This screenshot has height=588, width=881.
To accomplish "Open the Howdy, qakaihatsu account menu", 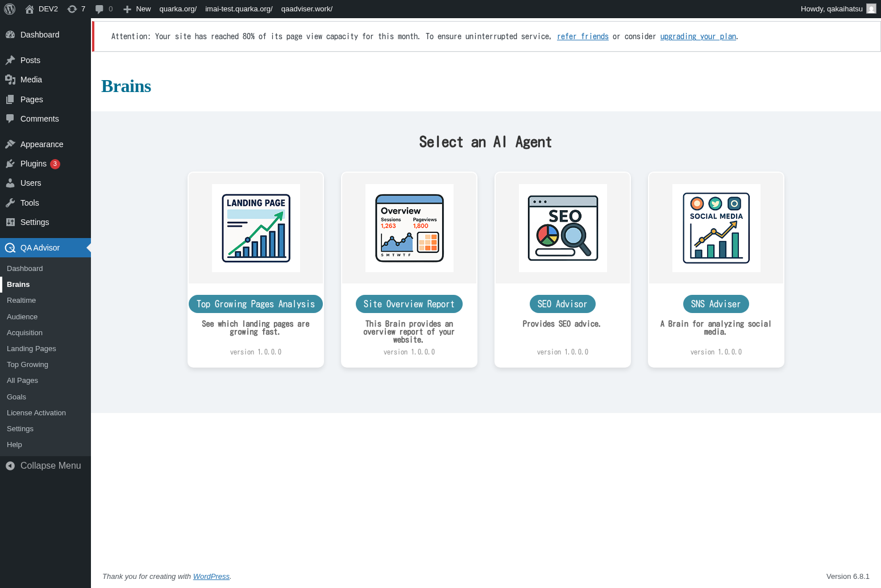I will tap(831, 9).
